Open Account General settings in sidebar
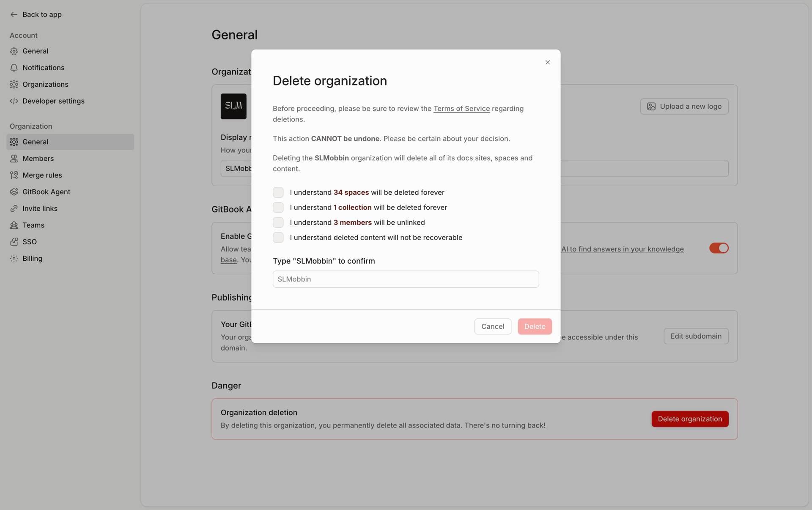Viewport: 812px width, 510px height. click(70, 51)
